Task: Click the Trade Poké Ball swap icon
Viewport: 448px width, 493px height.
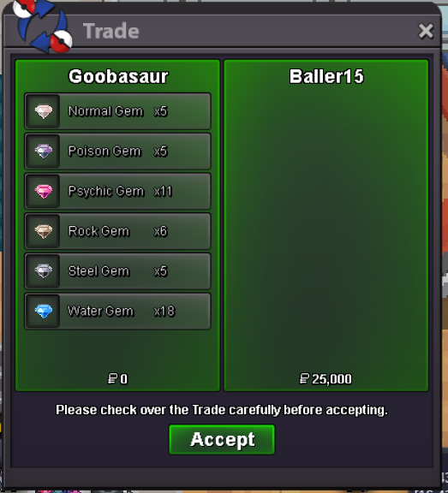Action: coord(43,25)
